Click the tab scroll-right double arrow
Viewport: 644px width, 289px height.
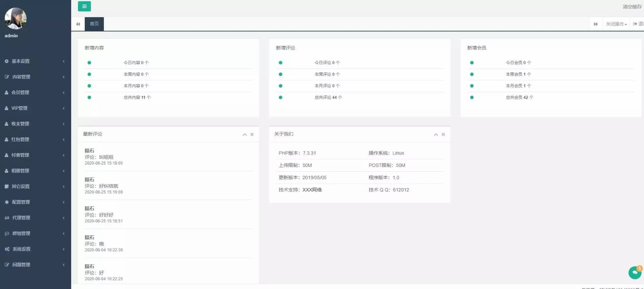coord(595,24)
